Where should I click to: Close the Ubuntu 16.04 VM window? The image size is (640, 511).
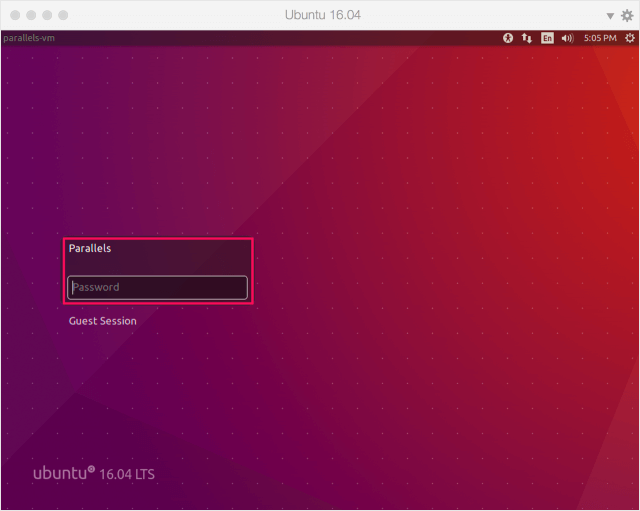(x=13, y=16)
